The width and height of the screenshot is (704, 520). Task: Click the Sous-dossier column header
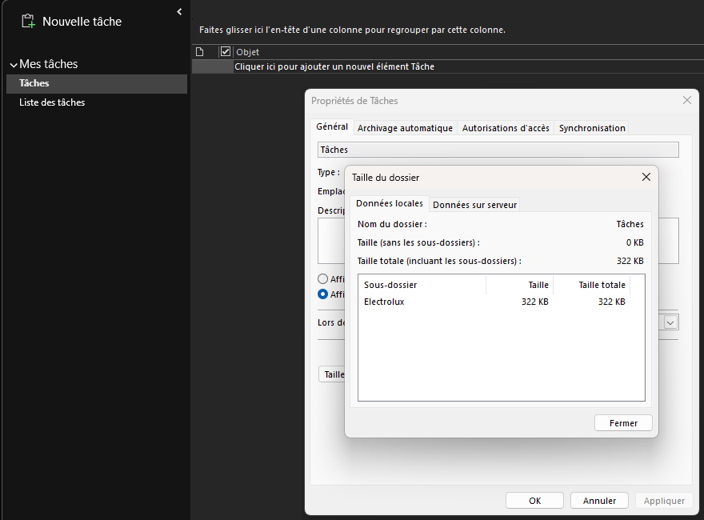tap(422, 285)
